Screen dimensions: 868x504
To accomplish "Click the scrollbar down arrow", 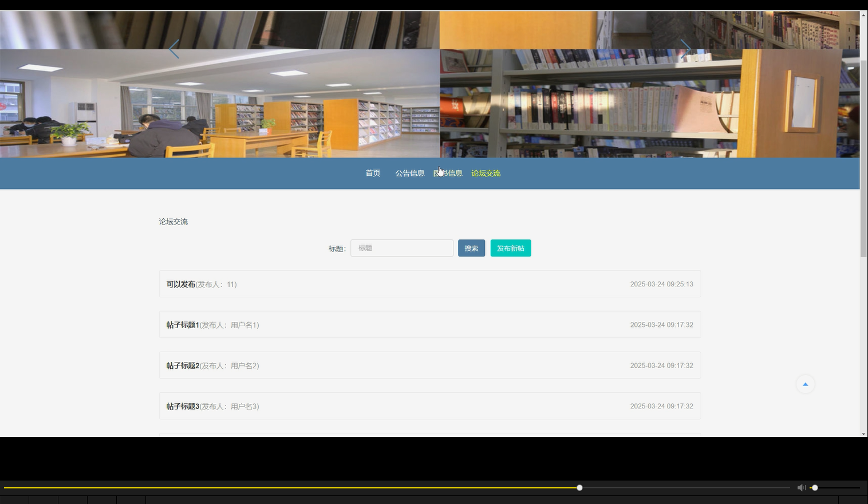I will coord(863,434).
